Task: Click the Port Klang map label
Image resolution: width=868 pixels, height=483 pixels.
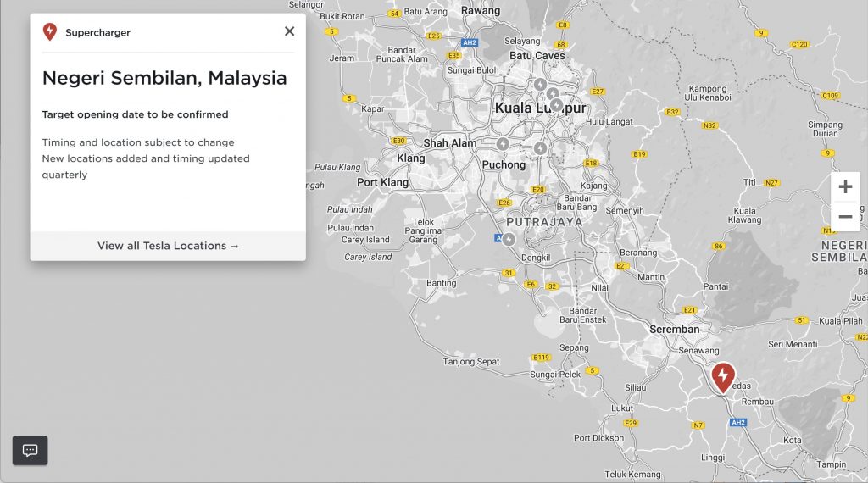Action: [382, 182]
